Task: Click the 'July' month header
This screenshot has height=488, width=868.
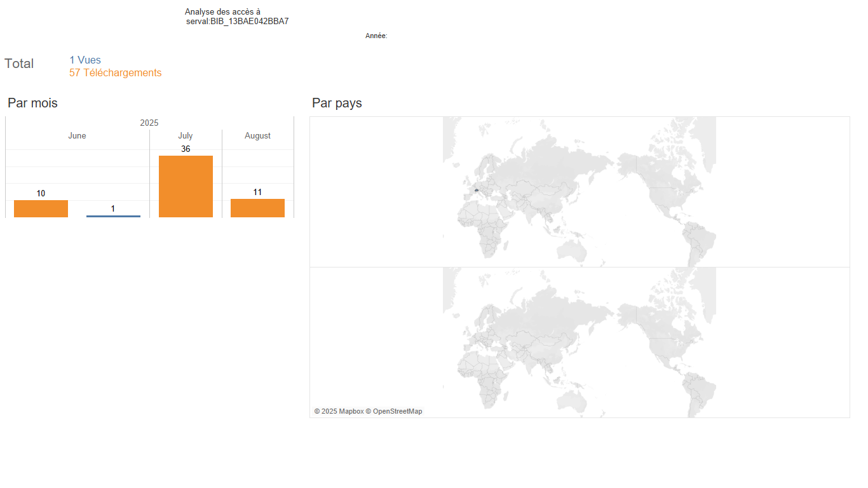Action: pyautogui.click(x=186, y=136)
